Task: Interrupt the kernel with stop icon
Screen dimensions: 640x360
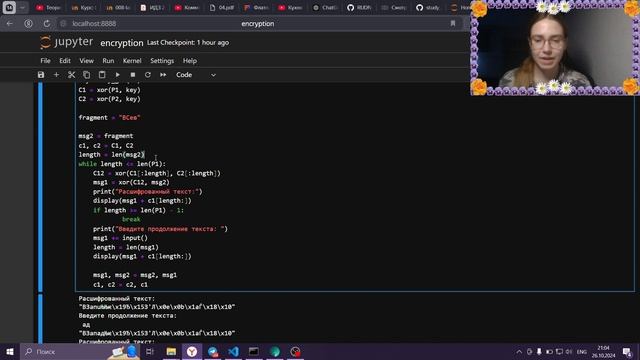Action: tap(133, 75)
